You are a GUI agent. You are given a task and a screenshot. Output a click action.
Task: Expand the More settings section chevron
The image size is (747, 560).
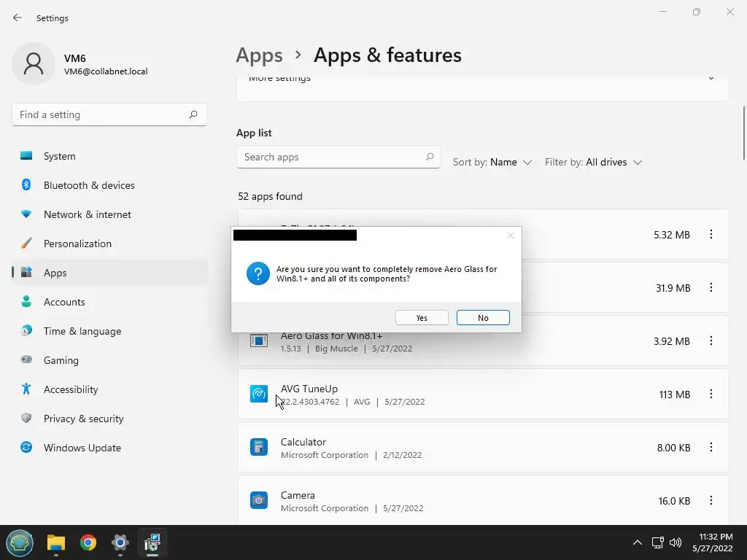[x=711, y=79]
